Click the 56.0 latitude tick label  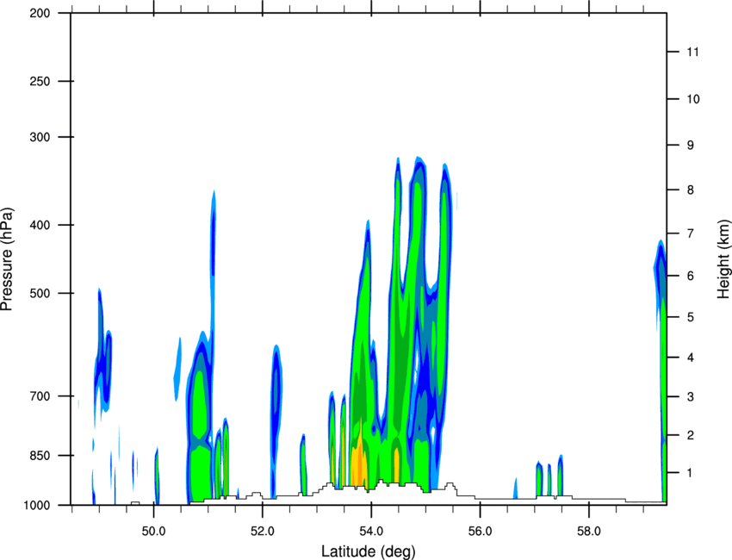(480, 532)
